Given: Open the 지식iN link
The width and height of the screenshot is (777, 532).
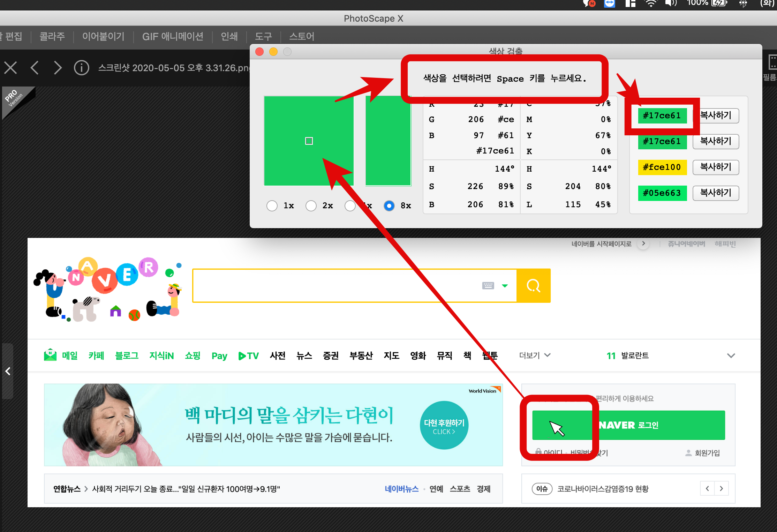Looking at the screenshot, I should tap(161, 355).
